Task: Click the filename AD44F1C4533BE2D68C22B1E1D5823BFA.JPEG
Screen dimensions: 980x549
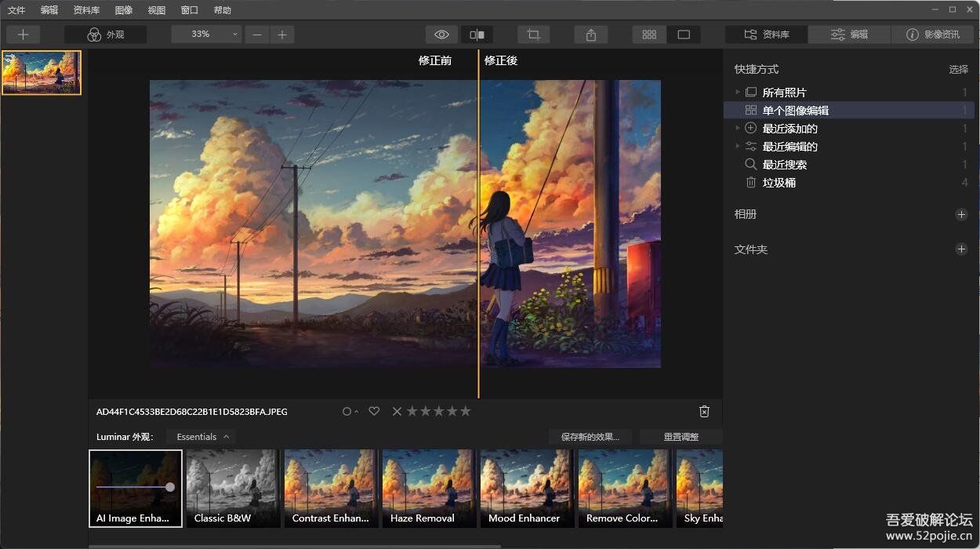Action: pyautogui.click(x=192, y=412)
